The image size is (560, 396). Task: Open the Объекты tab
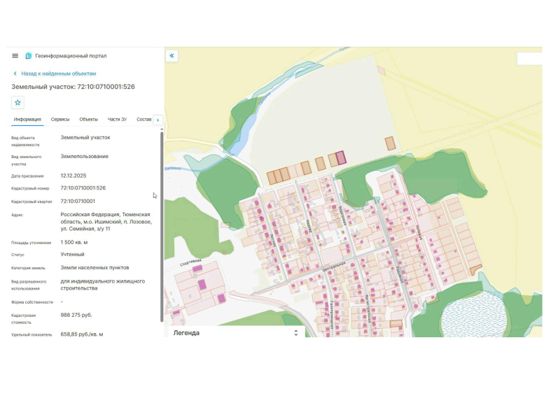coord(89,119)
